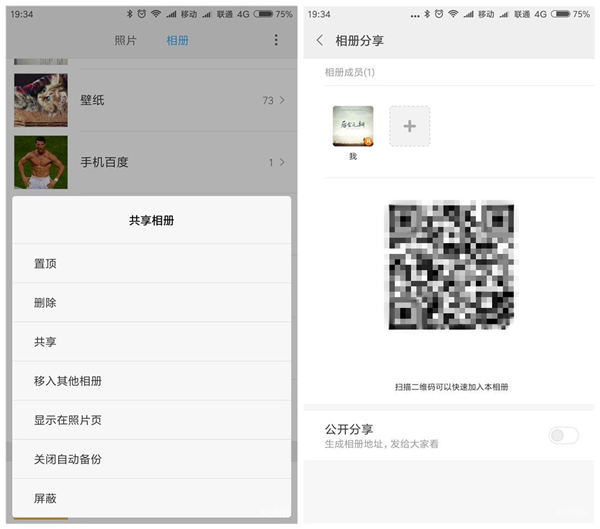The width and height of the screenshot is (600, 529).
Task: Select 删除 in the album menu
Action: [x=152, y=303]
